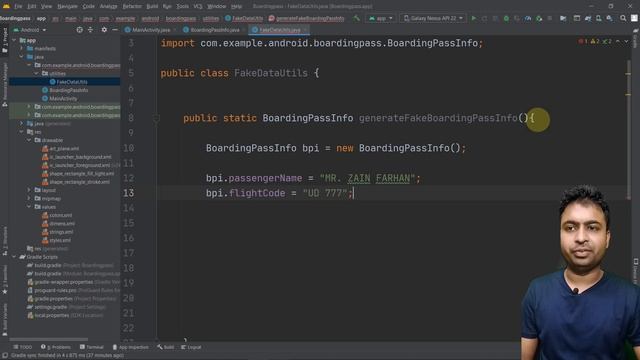The width and height of the screenshot is (640, 360).
Task: Click the Attach Debugger to Process icon
Action: tap(539, 18)
